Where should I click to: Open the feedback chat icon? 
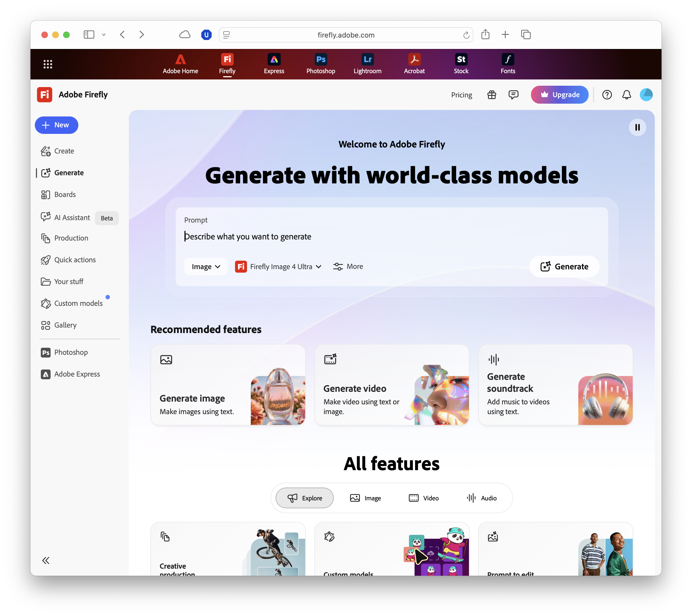(513, 95)
